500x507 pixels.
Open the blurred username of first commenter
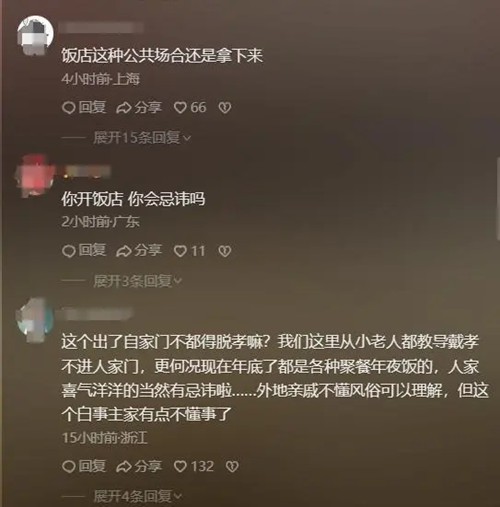102,28
